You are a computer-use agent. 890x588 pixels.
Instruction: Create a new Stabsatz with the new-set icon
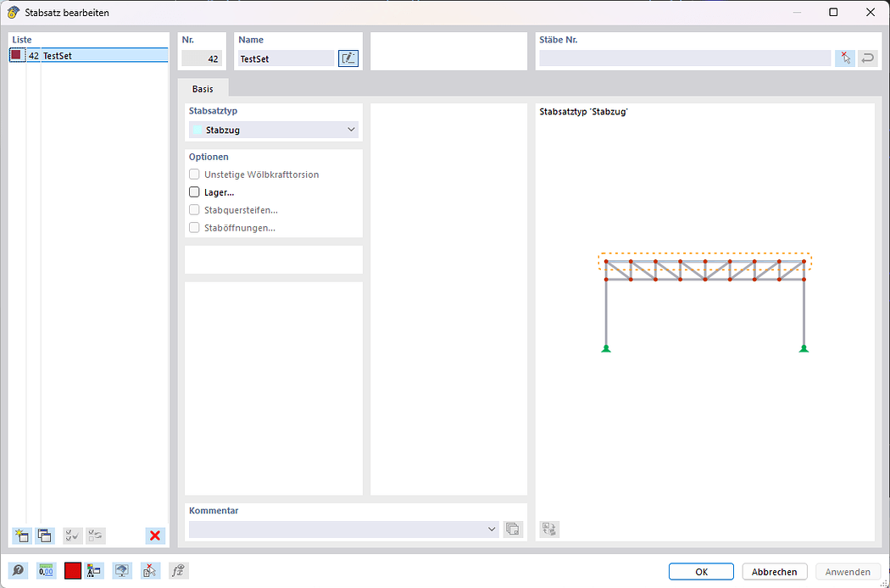click(x=20, y=535)
